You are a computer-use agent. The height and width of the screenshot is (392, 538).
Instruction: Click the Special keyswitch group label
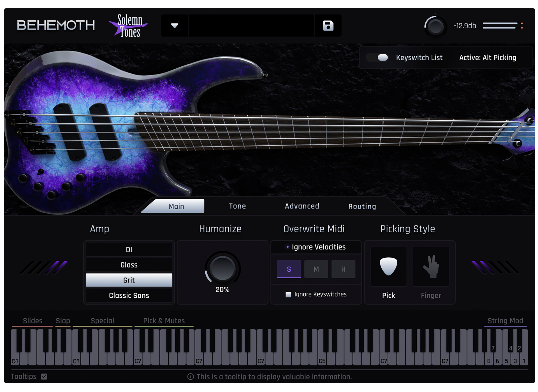(x=102, y=321)
